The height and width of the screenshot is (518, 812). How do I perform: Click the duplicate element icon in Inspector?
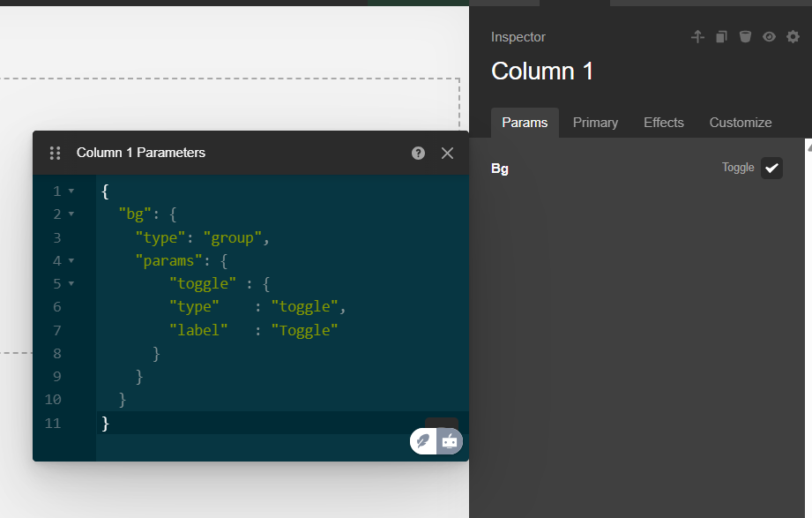coord(721,37)
